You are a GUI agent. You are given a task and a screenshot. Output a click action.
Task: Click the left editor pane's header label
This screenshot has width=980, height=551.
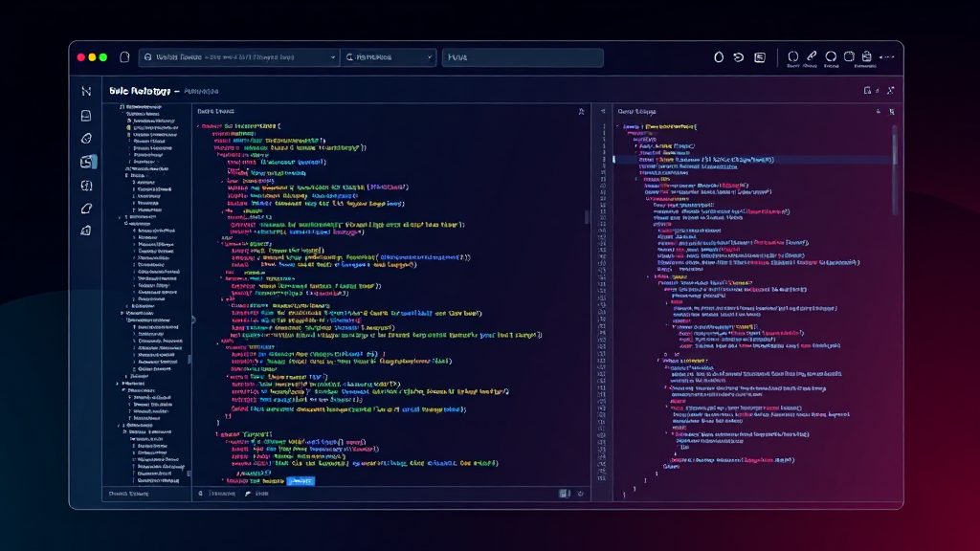tap(215, 111)
